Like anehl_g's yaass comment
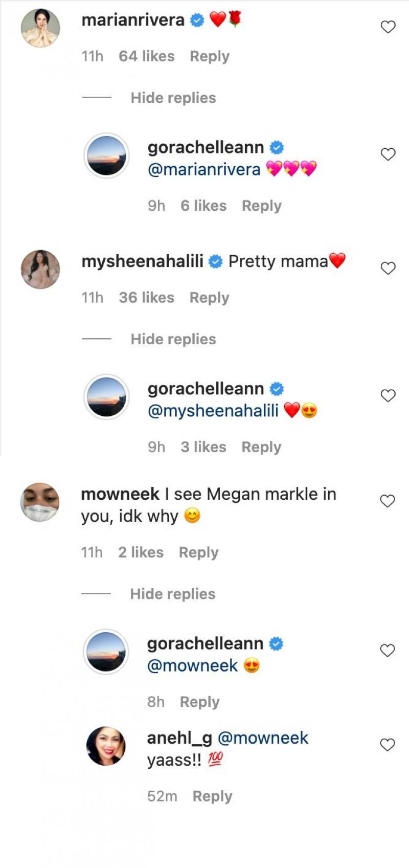 [x=388, y=745]
